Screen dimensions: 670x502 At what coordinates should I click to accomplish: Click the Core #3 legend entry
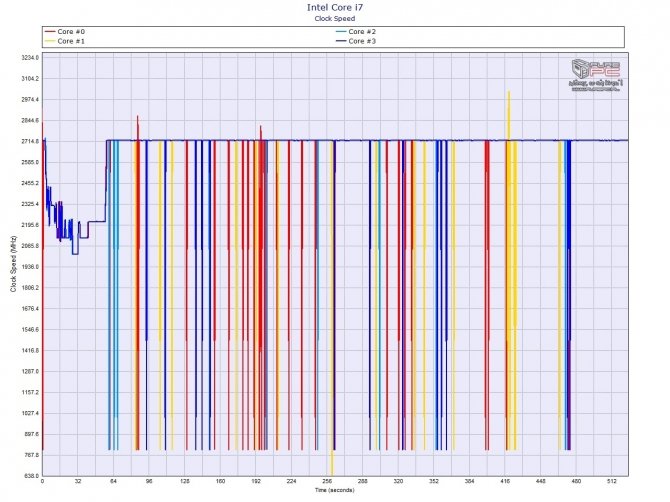(x=356, y=41)
